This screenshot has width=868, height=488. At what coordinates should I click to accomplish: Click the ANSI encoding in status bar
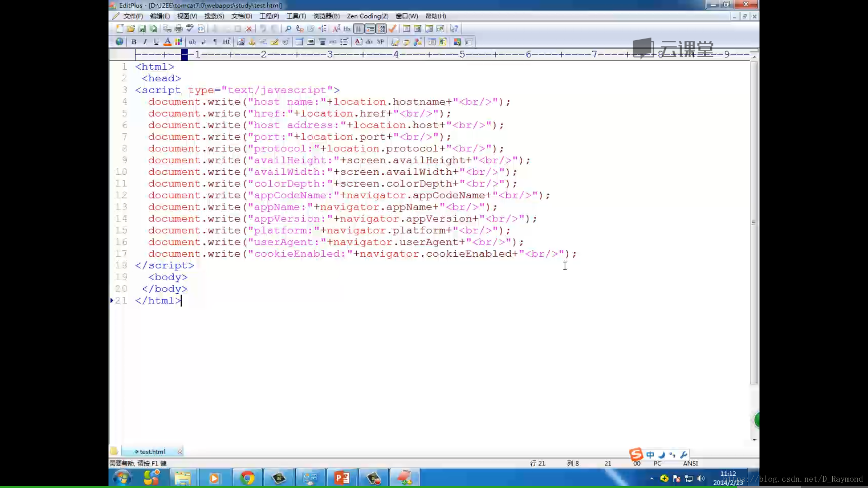pyautogui.click(x=690, y=463)
